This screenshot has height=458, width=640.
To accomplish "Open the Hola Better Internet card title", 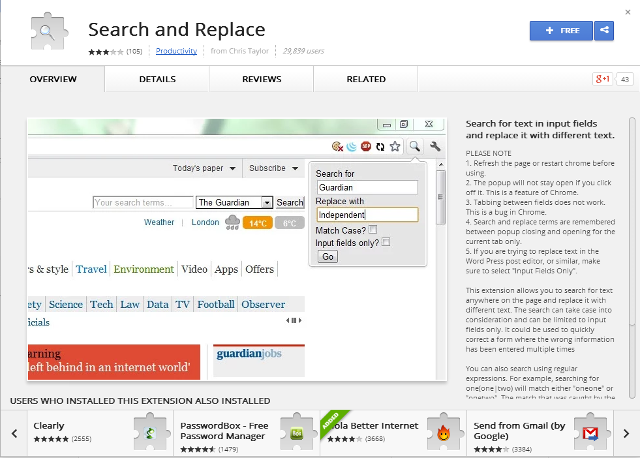I will click(x=373, y=426).
